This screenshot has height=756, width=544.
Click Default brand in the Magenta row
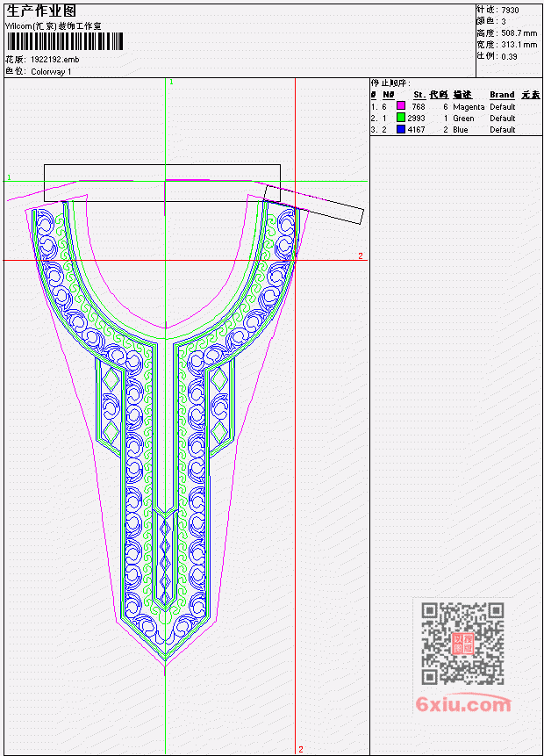click(x=503, y=106)
